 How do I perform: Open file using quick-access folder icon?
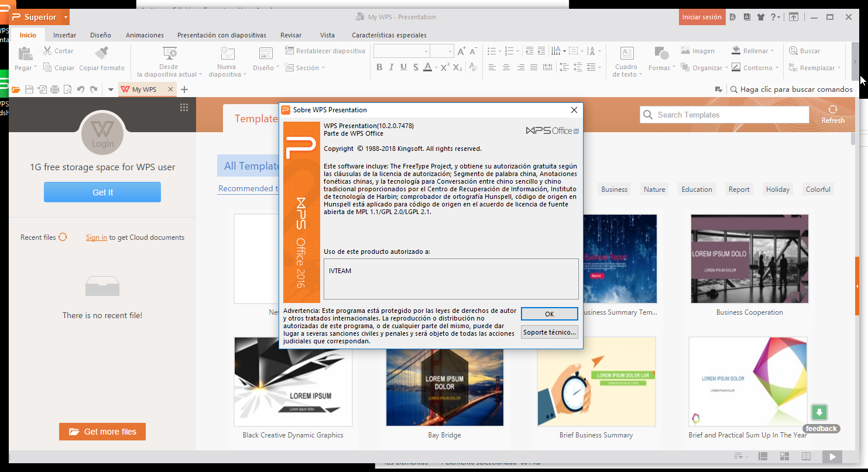16,89
